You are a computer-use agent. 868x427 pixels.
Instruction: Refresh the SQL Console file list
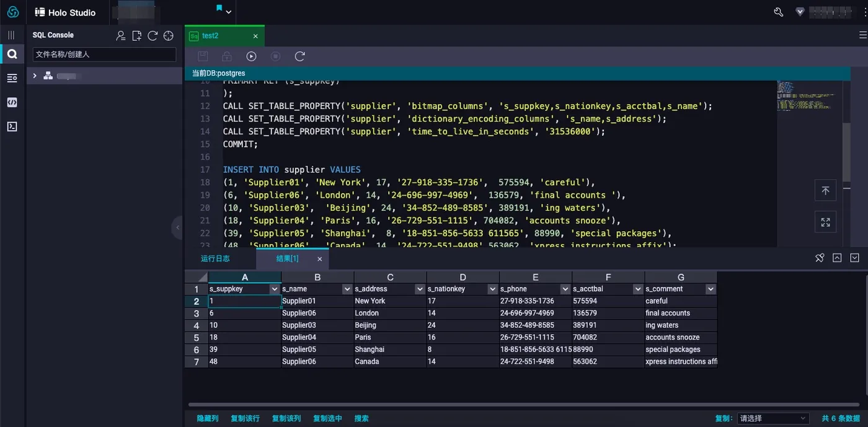coord(153,36)
